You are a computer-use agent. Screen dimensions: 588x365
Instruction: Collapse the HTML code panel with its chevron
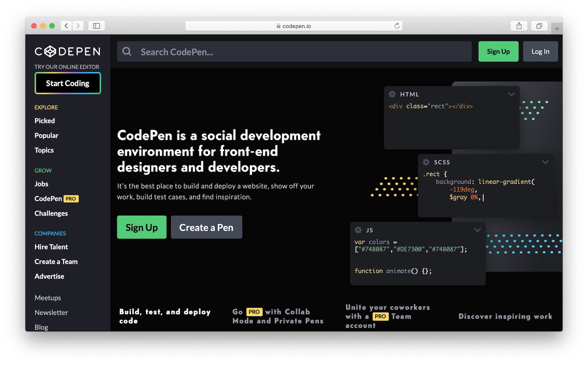(511, 94)
